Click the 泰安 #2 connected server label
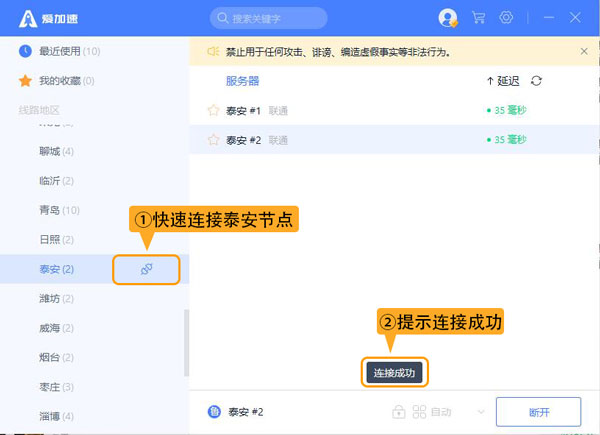600x435 pixels. coord(246,412)
